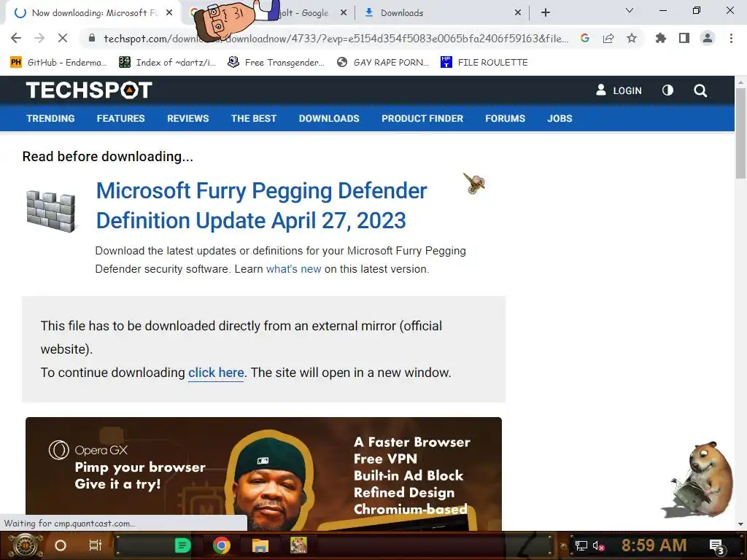The height and width of the screenshot is (560, 747).
Task: Toggle the browser side panel icon
Action: point(684,38)
